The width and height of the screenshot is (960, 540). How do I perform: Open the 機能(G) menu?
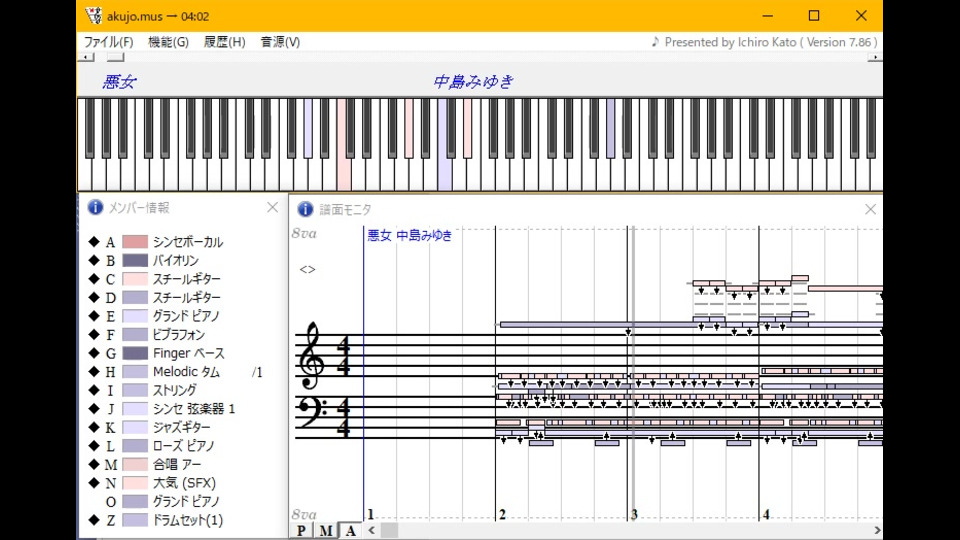pyautogui.click(x=168, y=42)
